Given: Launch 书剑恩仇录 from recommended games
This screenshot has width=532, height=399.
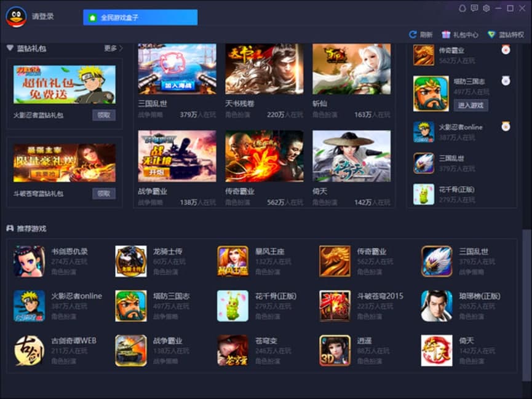Looking at the screenshot, I should point(29,261).
